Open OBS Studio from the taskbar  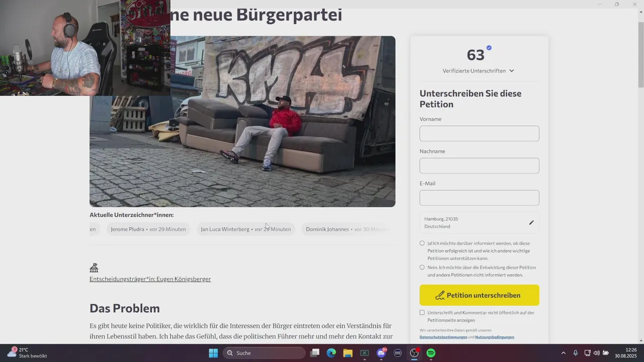(415, 353)
